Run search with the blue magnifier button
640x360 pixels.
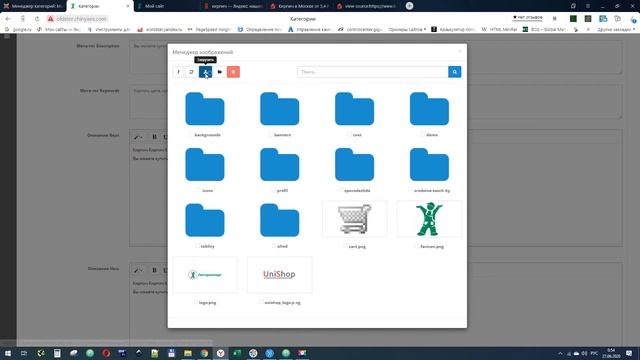455,72
